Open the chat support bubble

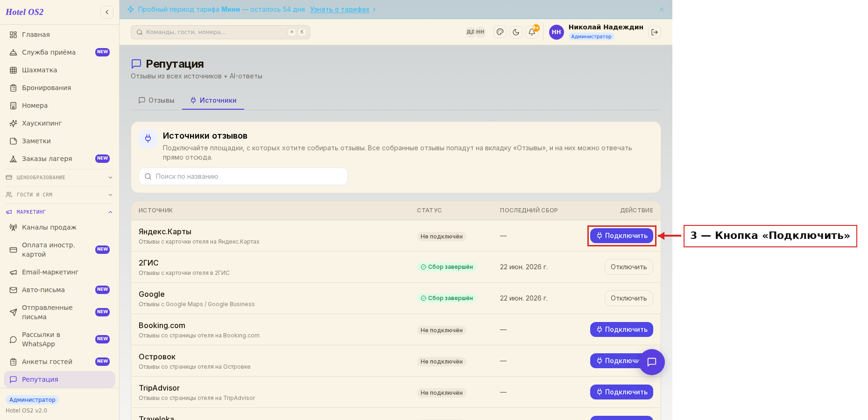[652, 362]
